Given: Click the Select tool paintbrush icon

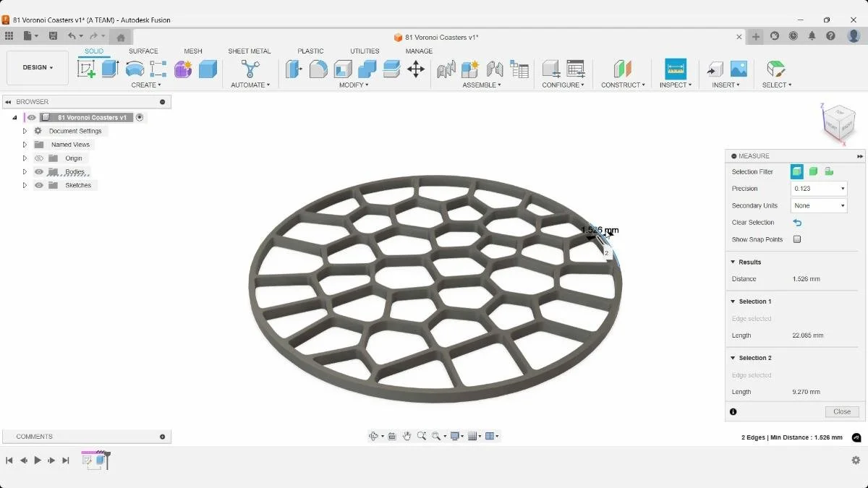Looking at the screenshot, I should tap(776, 69).
